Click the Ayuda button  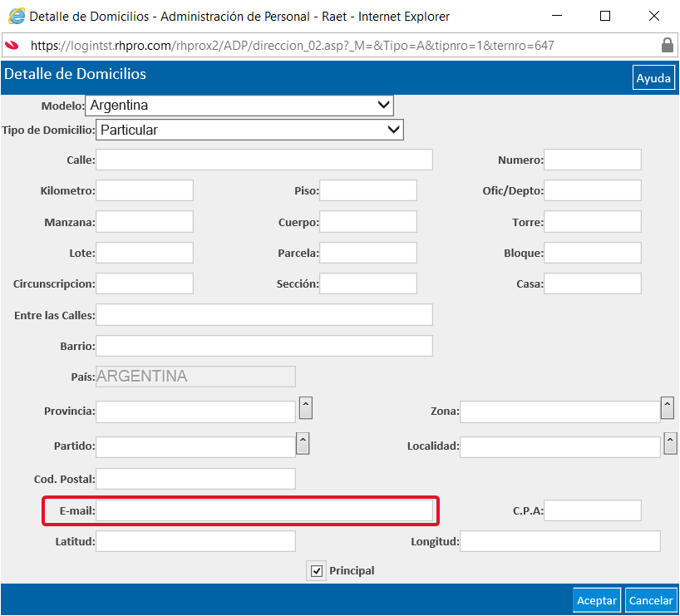coord(653,77)
